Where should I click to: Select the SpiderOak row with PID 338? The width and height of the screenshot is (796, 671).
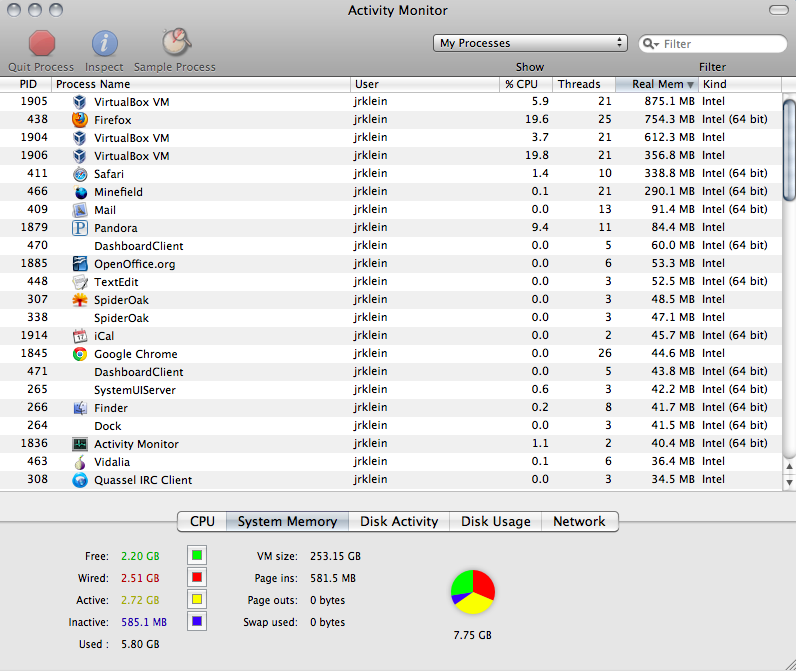click(x=391, y=318)
